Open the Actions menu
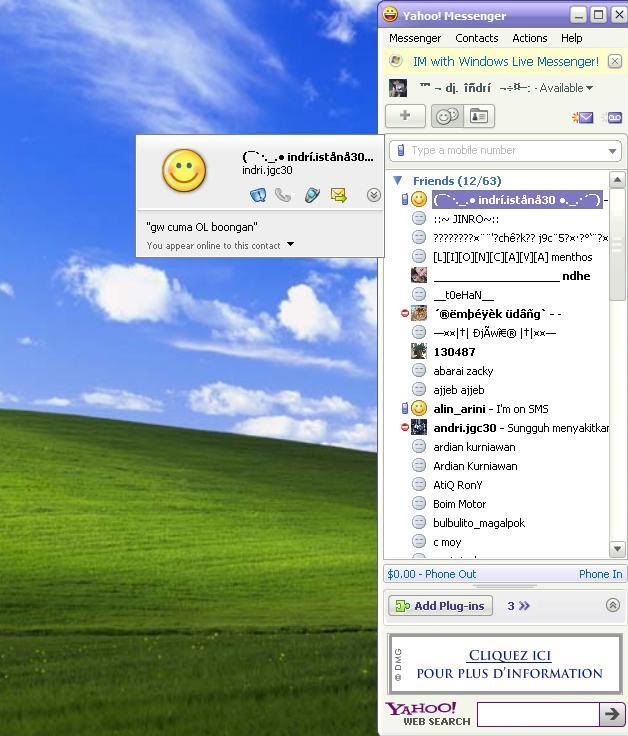The image size is (628, 736). tap(529, 38)
